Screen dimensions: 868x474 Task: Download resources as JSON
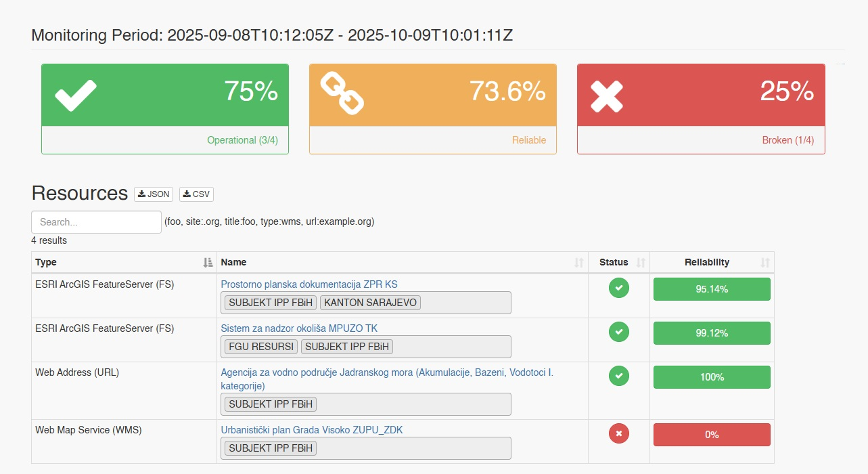[154, 194]
